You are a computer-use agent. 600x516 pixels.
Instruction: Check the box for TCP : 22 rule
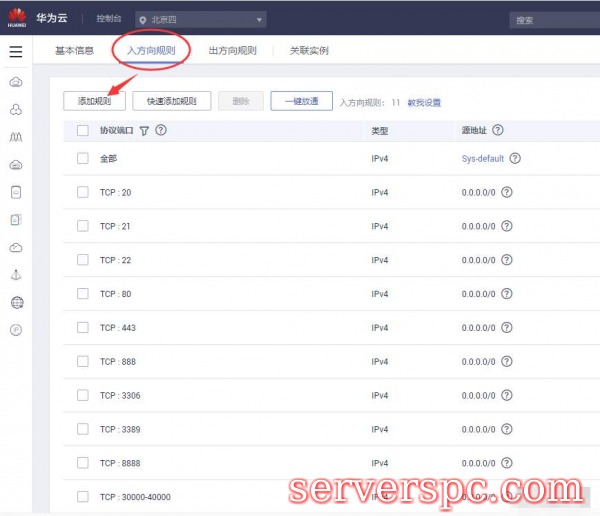tap(83, 260)
